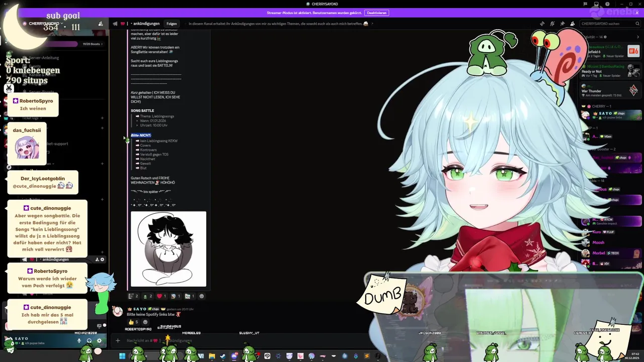Image resolution: width=644 pixels, height=362 pixels.
Task: Open the attached drawing in the announcement
Action: click(169, 249)
